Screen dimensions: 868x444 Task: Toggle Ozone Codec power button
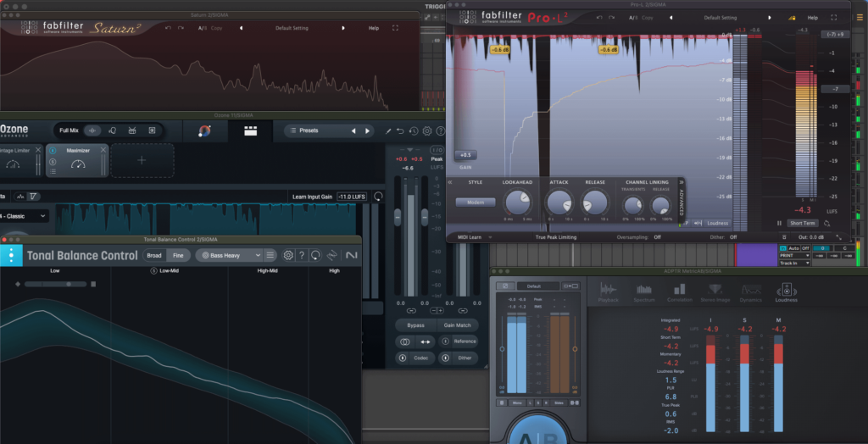(403, 358)
